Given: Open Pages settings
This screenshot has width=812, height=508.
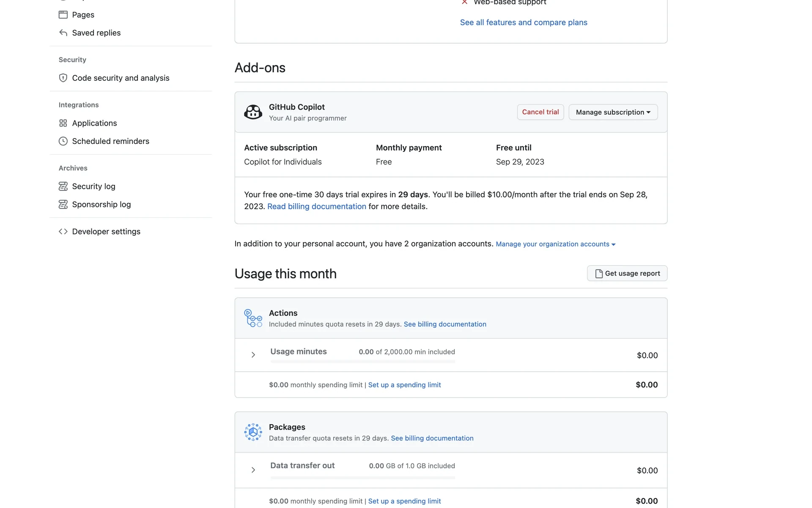Looking at the screenshot, I should click(83, 15).
